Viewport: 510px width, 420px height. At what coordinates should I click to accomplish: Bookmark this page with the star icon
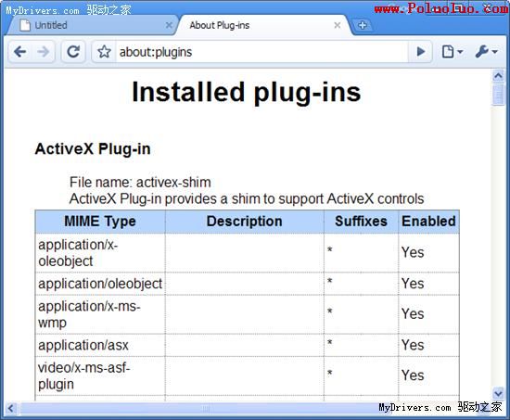104,52
